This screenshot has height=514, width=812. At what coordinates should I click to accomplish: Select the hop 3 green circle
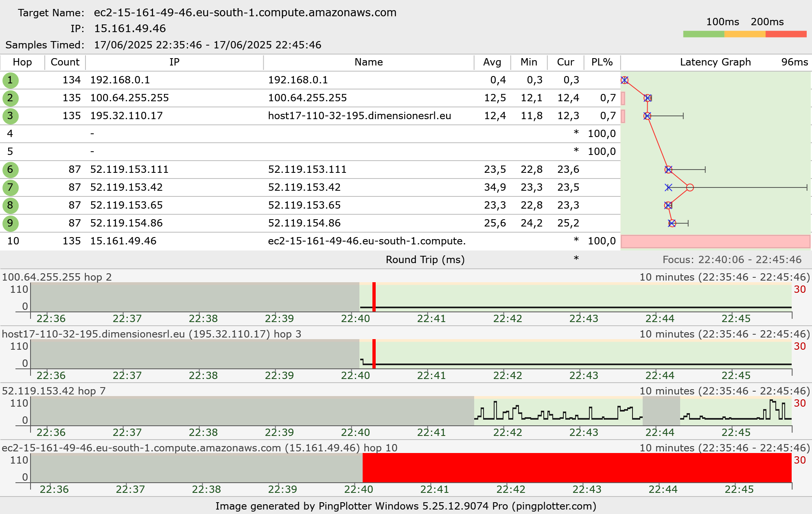(x=10, y=116)
